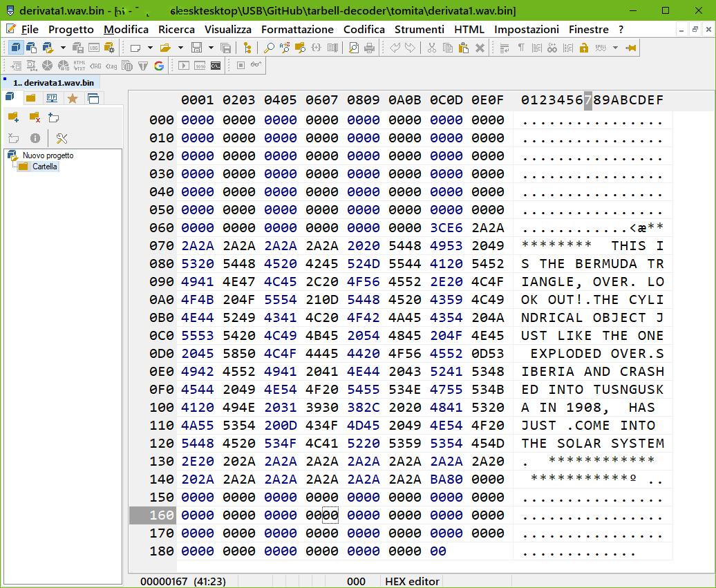This screenshot has width=716, height=588.
Task: Click the Copy icon in toolbar
Action: click(448, 48)
